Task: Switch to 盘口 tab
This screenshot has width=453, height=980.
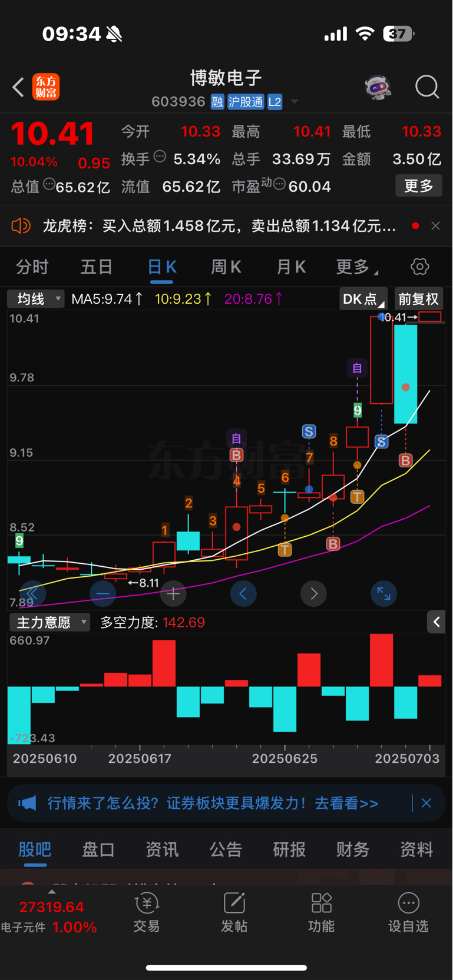Action: point(98,849)
